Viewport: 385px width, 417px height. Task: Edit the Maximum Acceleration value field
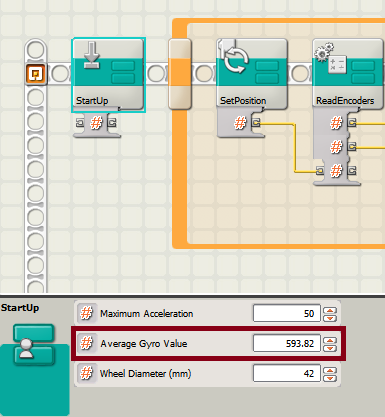click(x=287, y=313)
